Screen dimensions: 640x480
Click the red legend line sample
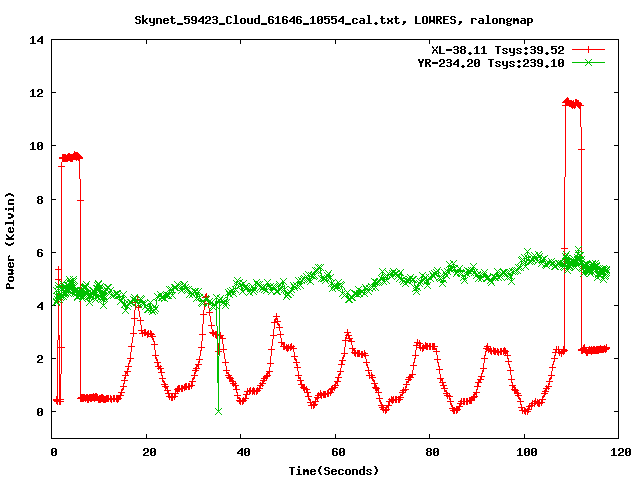click(x=588, y=50)
